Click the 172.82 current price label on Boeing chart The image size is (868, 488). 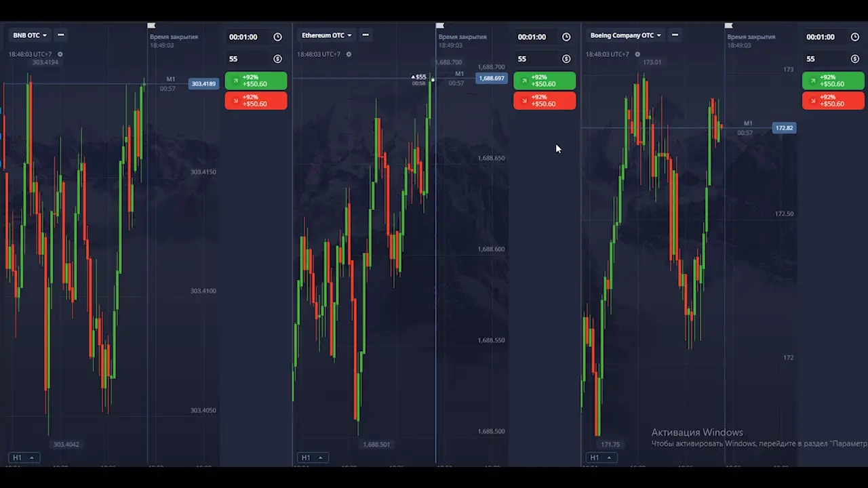(x=784, y=128)
